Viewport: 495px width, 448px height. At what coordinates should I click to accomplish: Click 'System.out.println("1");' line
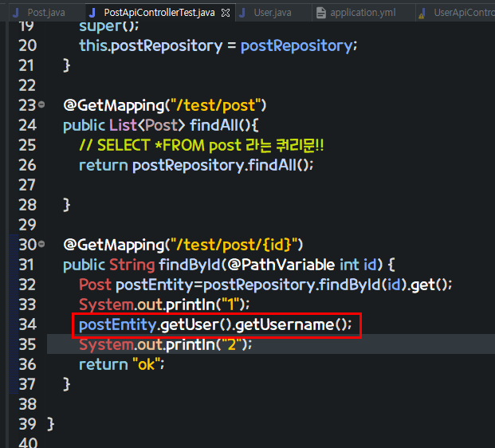164,305
